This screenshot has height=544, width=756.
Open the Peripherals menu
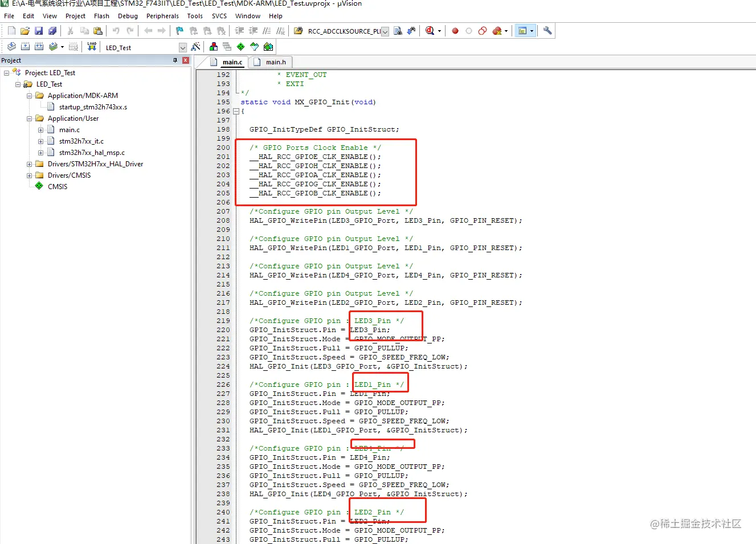click(x=162, y=16)
